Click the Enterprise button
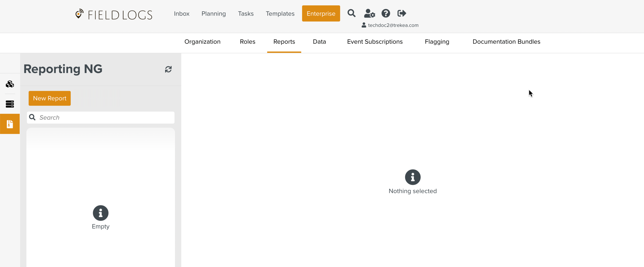The image size is (644, 267). click(321, 14)
